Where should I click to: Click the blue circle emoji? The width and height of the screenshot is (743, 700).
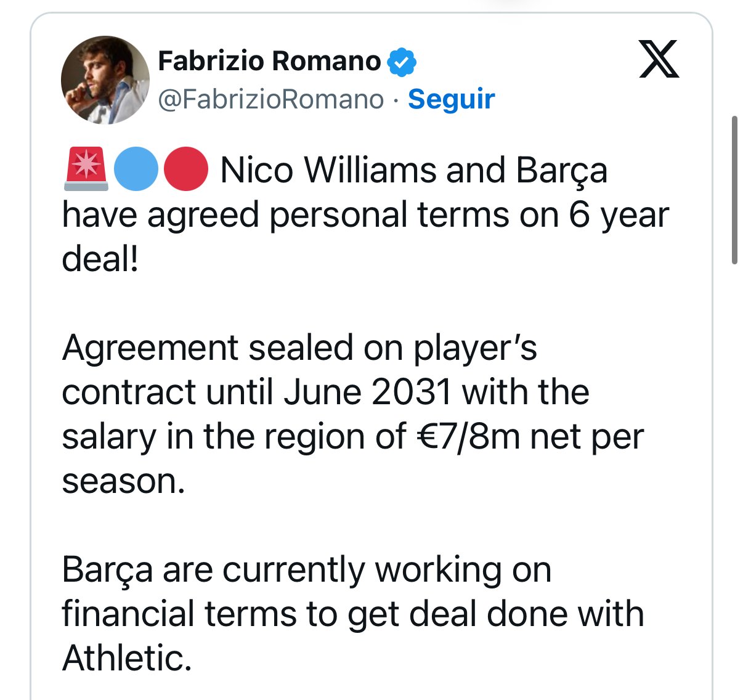coord(136,169)
